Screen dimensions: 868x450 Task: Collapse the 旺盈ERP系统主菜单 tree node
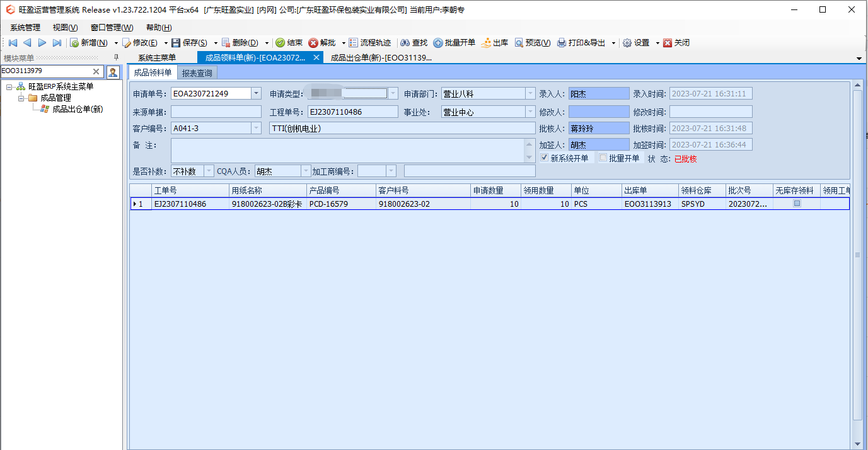click(x=9, y=87)
